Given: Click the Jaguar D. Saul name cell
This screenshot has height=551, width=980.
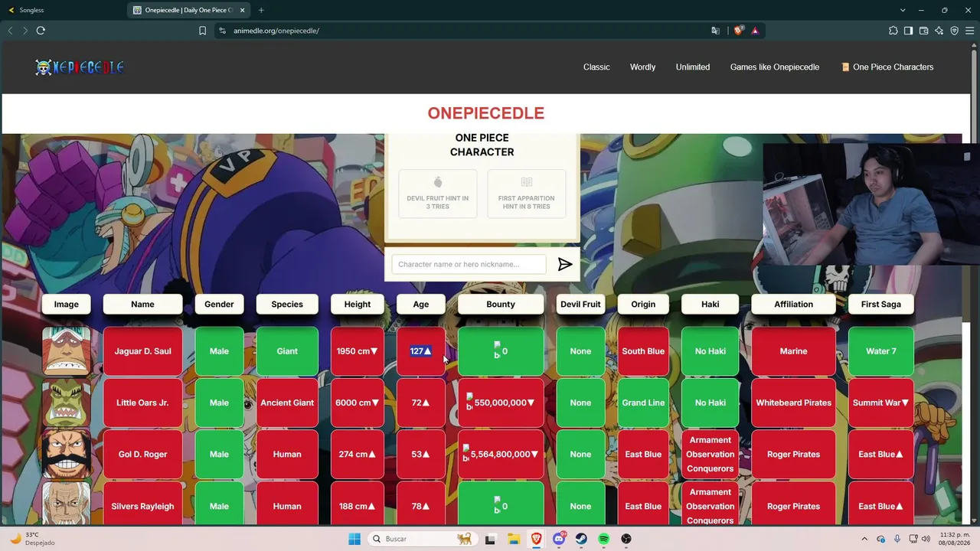Looking at the screenshot, I should click(142, 351).
